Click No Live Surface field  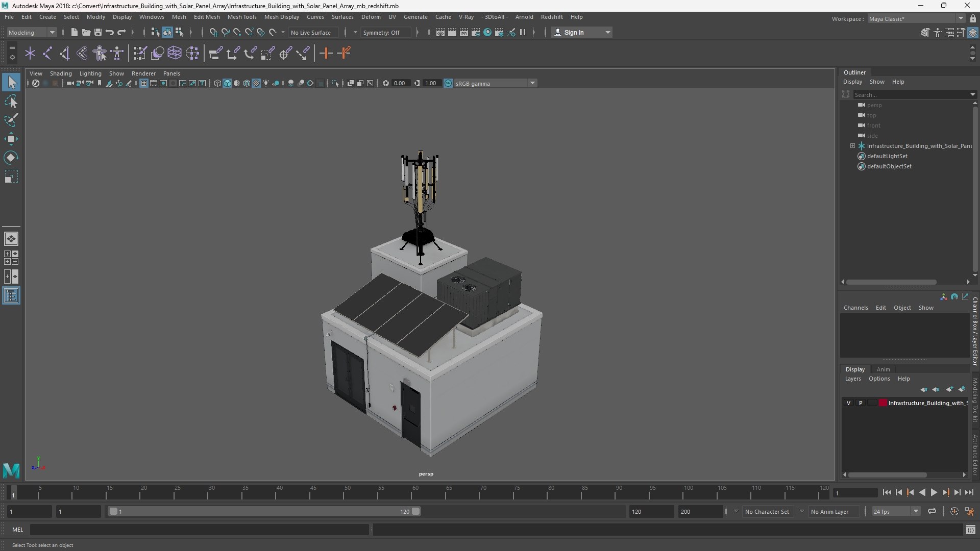click(x=312, y=32)
